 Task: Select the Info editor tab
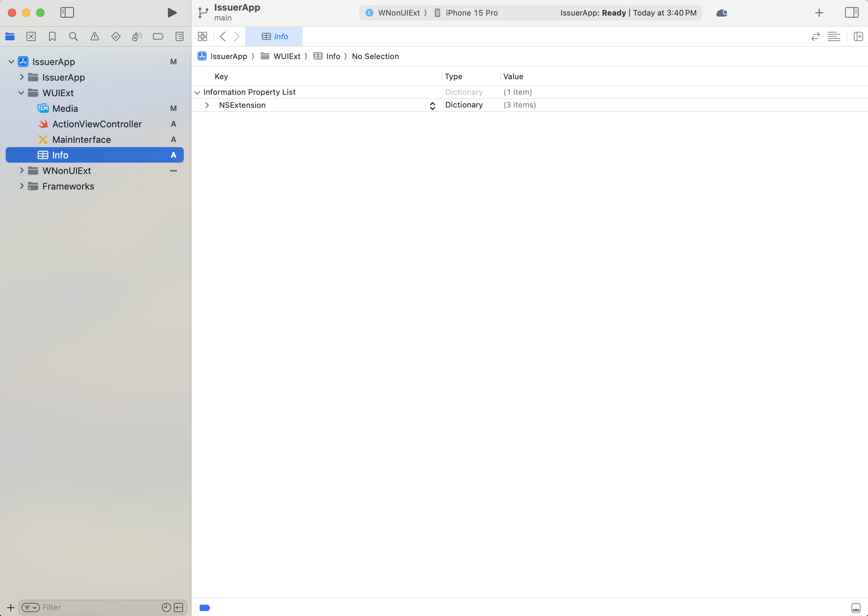(274, 36)
